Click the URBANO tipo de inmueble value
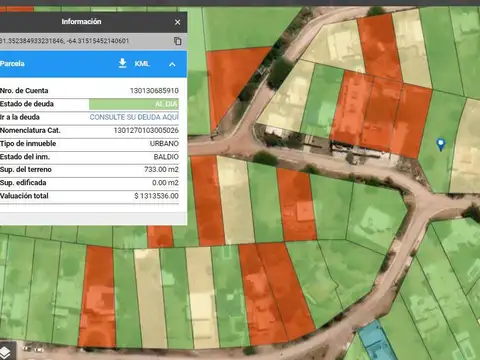 164,144
